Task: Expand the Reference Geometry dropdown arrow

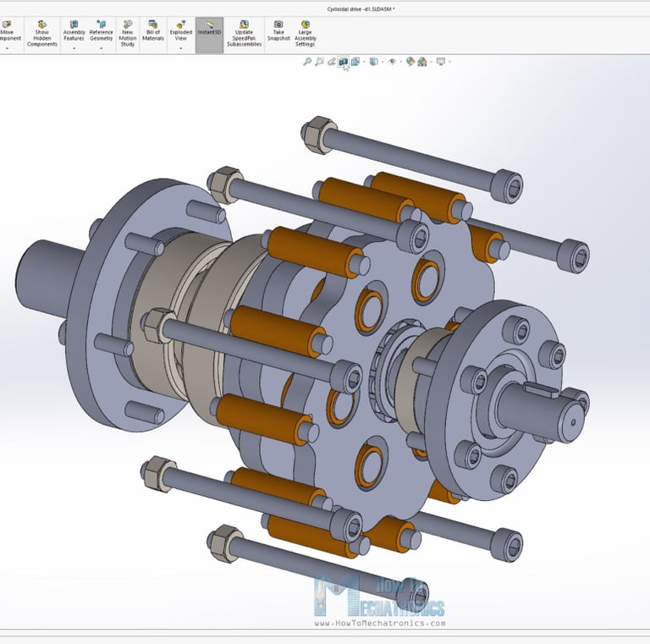Action: coord(102,49)
